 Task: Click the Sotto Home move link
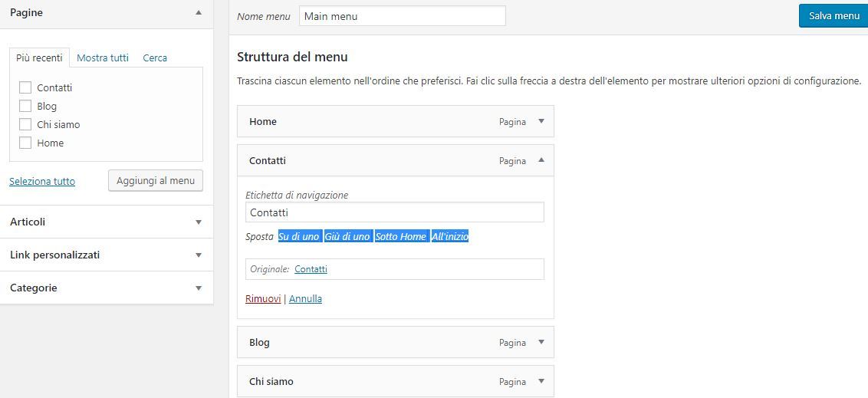[401, 236]
